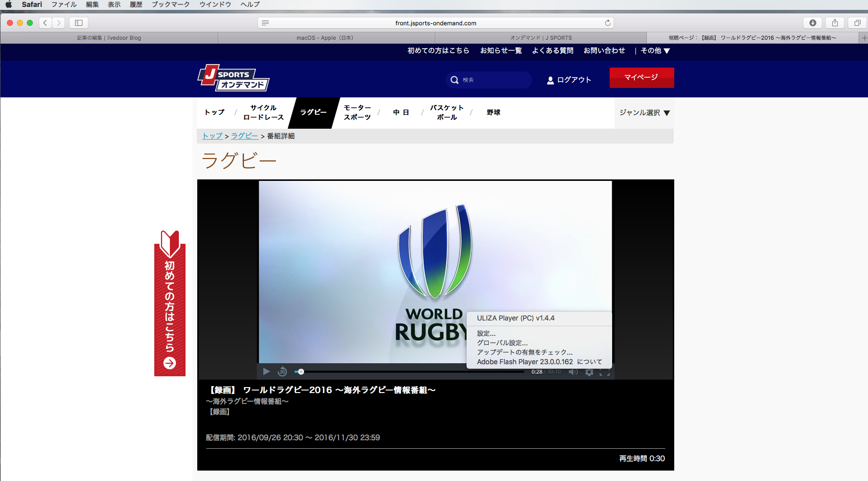Toggle the Safari sidebar
868x481 pixels.
coord(79,23)
